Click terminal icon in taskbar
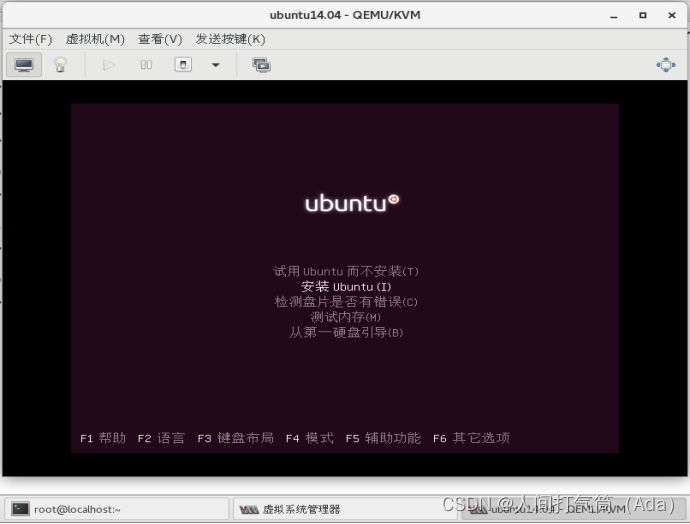690x524 pixels. click(20, 509)
